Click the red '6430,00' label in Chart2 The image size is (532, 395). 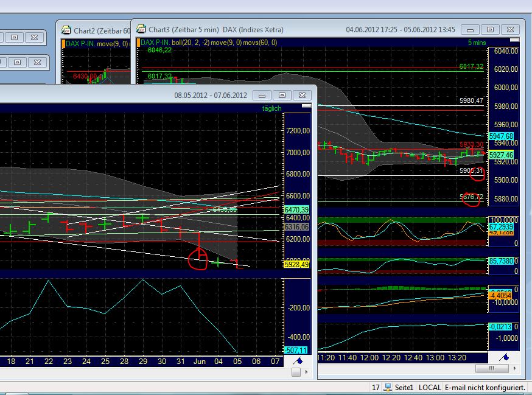85,76
